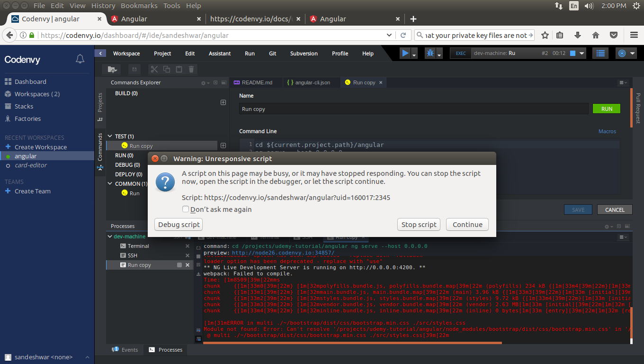Click the Commands Explorer settings gear icon
The width and height of the screenshot is (644, 364).
(x=203, y=82)
